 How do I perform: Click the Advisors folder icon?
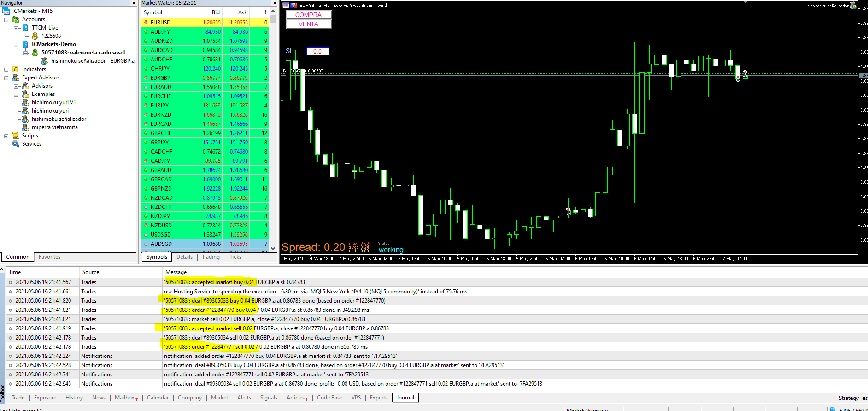25,86
